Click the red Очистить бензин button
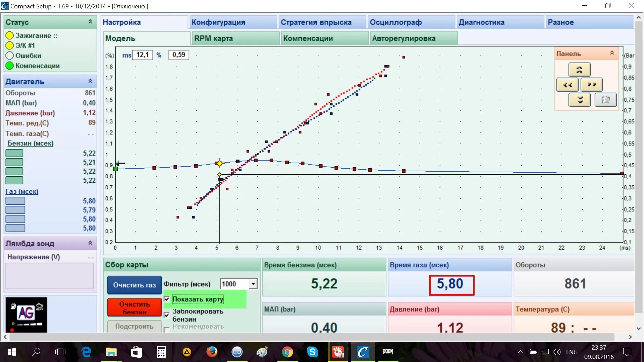The height and width of the screenshot is (362, 644). tap(134, 307)
